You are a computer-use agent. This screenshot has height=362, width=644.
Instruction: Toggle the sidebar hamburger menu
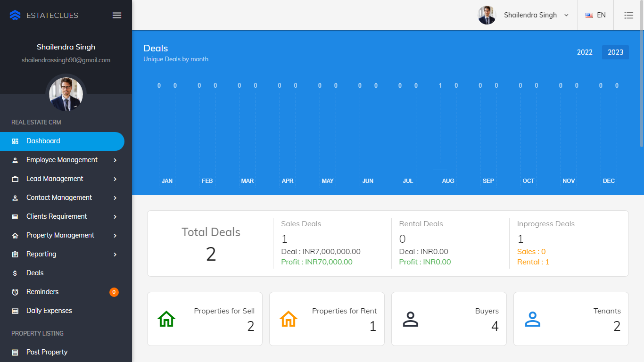coord(117,15)
